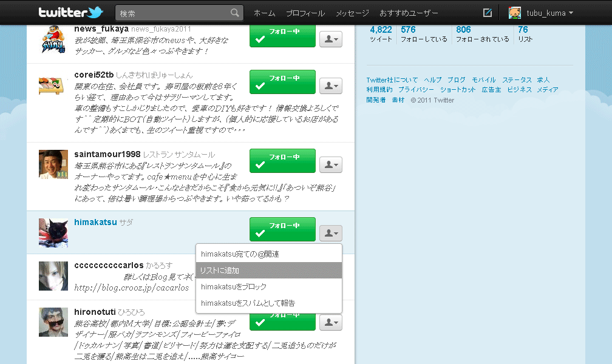The width and height of the screenshot is (612, 364).
Task: Open おすすめユーザー in top navigation
Action: (409, 13)
